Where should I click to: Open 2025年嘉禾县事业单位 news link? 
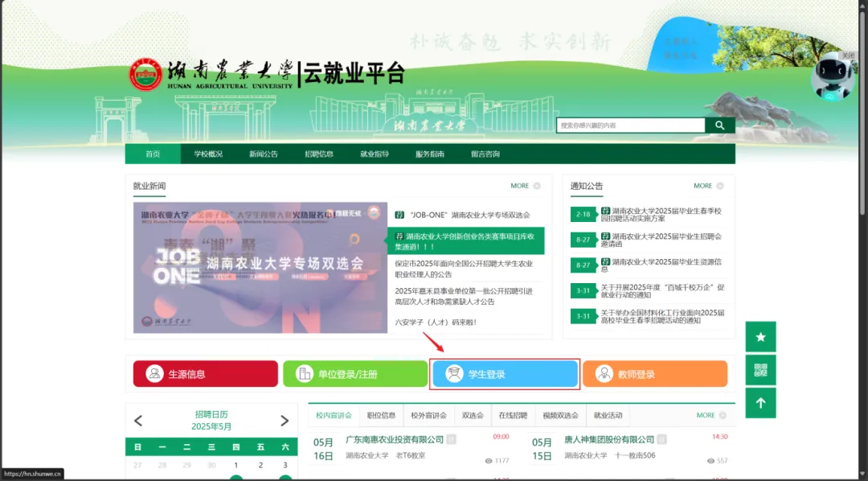(x=464, y=296)
